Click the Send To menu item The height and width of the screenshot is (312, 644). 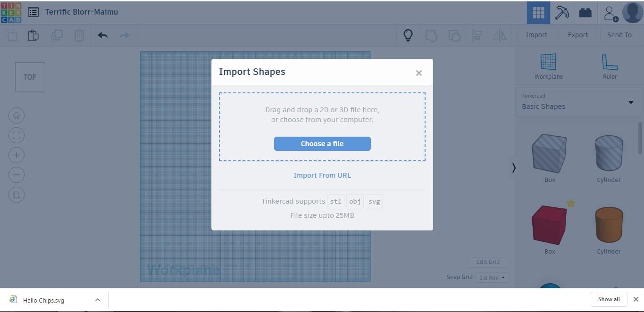pyautogui.click(x=619, y=35)
